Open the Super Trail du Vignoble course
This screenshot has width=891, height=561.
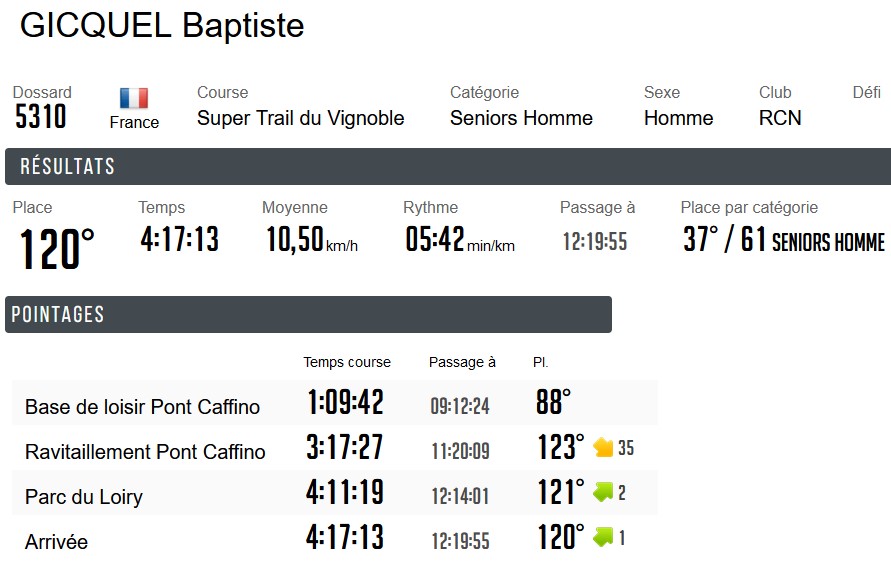coord(300,118)
